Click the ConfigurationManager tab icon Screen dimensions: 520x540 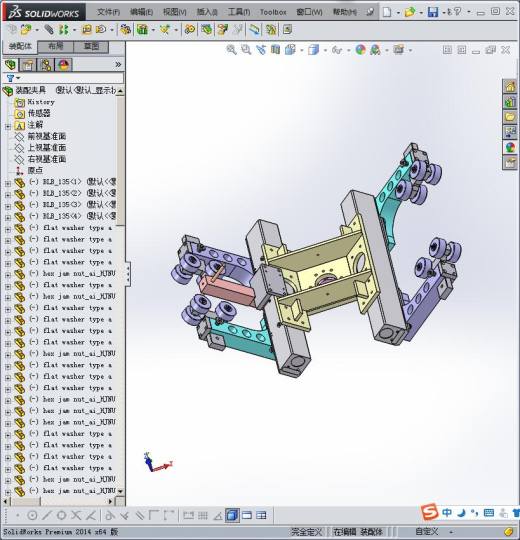(46, 64)
